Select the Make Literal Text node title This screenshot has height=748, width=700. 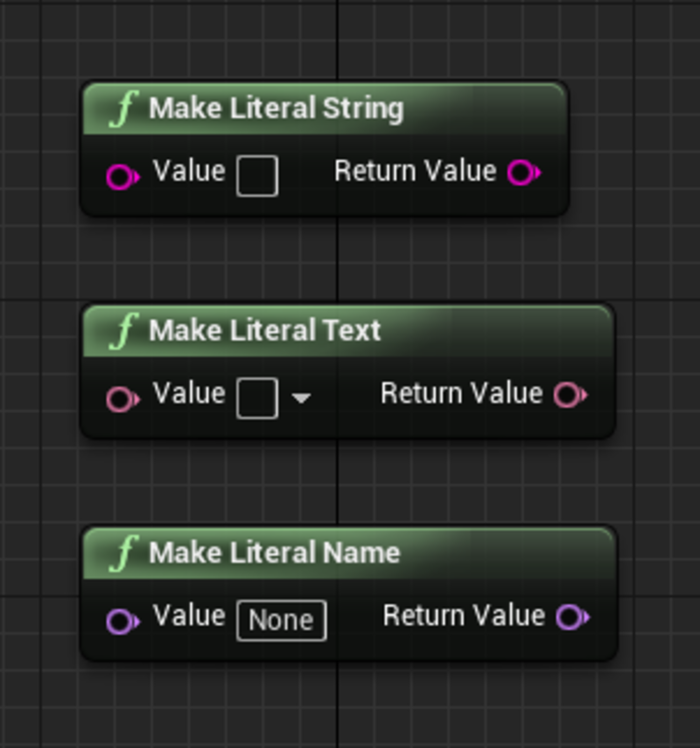pos(265,330)
